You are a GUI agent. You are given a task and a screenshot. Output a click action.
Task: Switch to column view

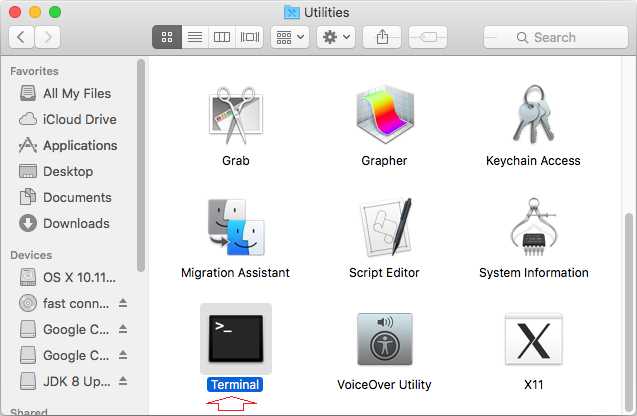pyautogui.click(x=222, y=37)
